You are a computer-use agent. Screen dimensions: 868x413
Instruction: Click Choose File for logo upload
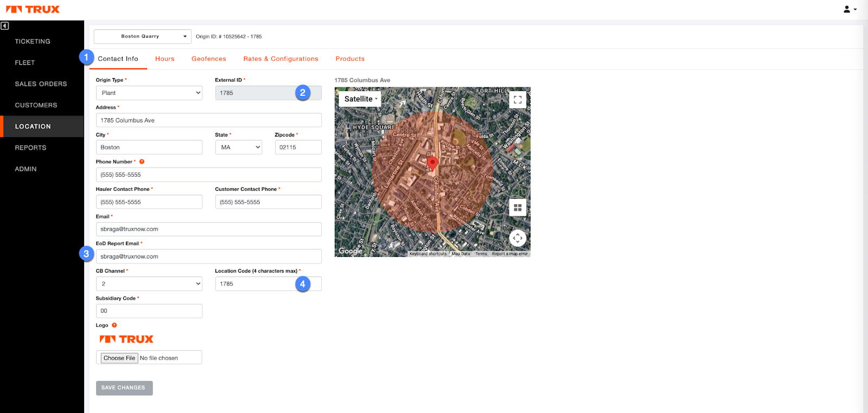click(119, 358)
